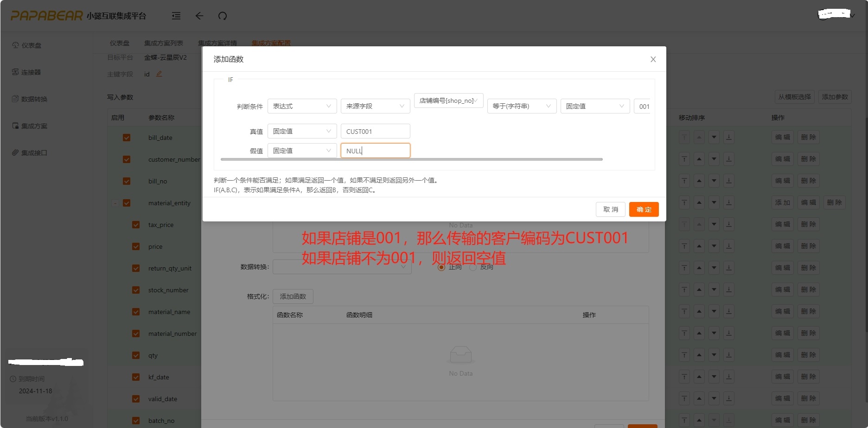Click the 取消 button in dialog
The width and height of the screenshot is (868, 428).
(610, 209)
